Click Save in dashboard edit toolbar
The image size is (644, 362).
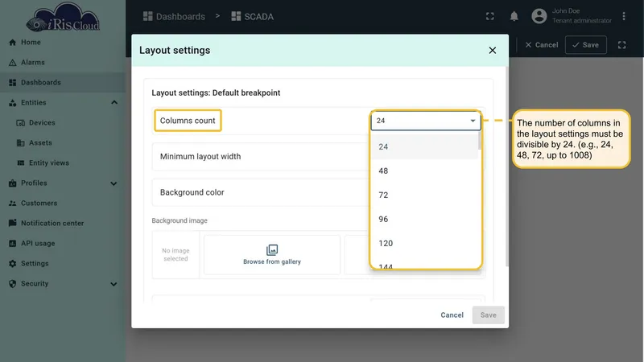click(586, 45)
